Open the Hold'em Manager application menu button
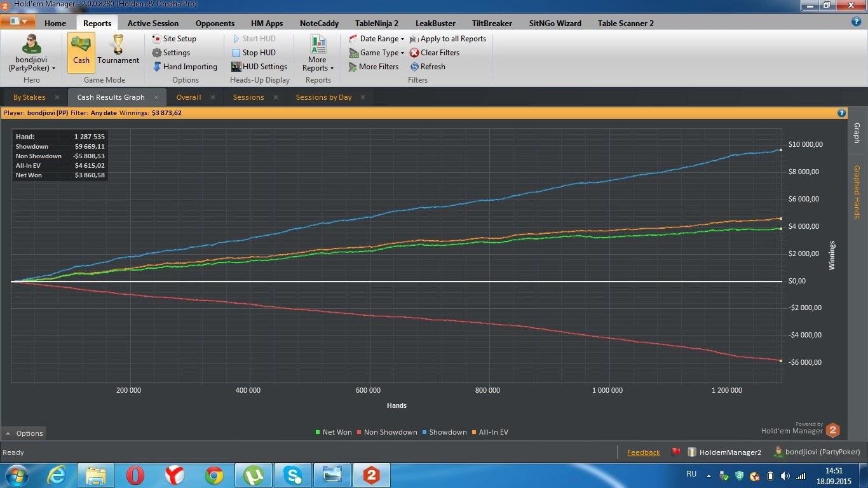This screenshot has width=868, height=488. (18, 22)
